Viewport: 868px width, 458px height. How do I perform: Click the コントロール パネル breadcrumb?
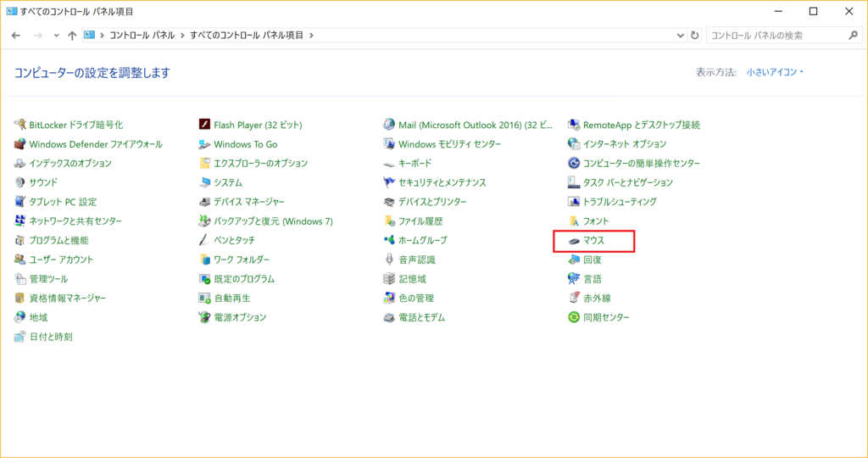point(142,36)
